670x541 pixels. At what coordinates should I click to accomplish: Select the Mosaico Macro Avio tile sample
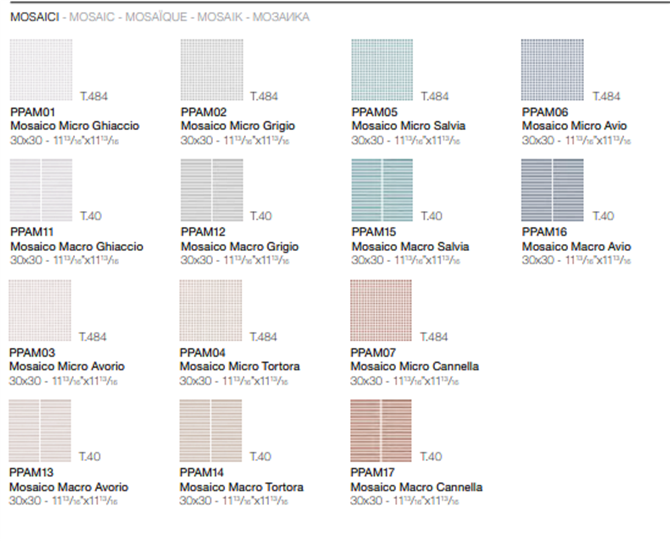click(553, 191)
